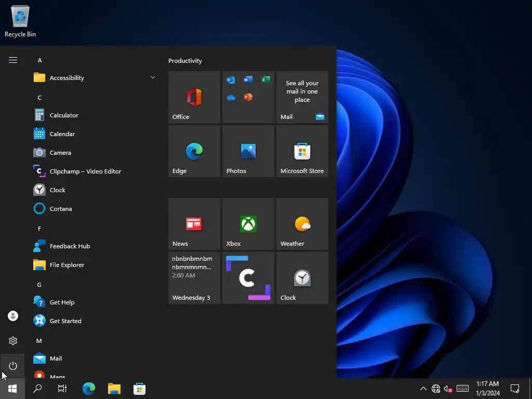Open Settings from the Start sidebar

13,341
